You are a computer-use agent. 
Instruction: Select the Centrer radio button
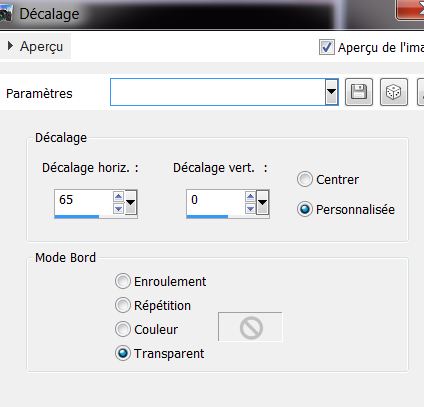(304, 179)
